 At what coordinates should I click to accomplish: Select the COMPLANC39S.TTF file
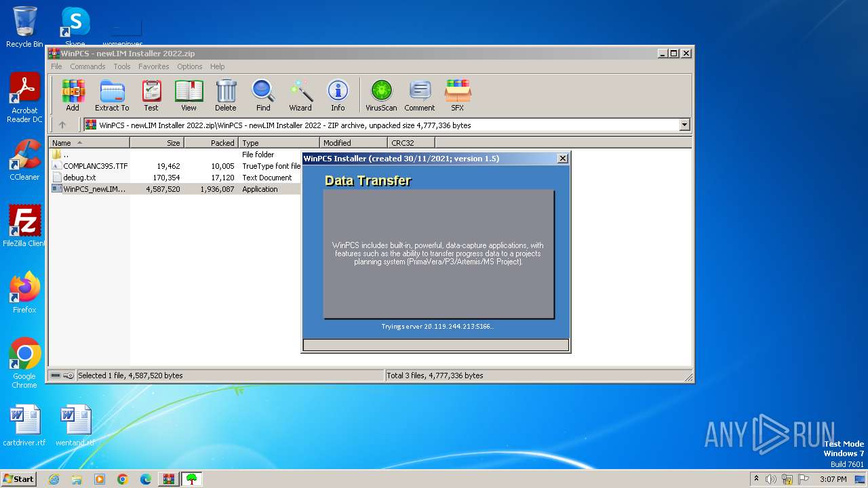coord(175,166)
